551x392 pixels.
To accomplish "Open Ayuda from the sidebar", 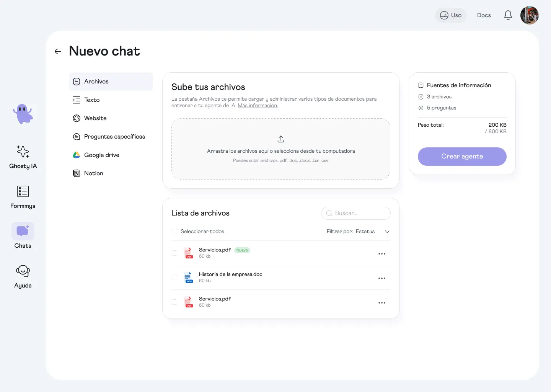I will [x=23, y=276].
